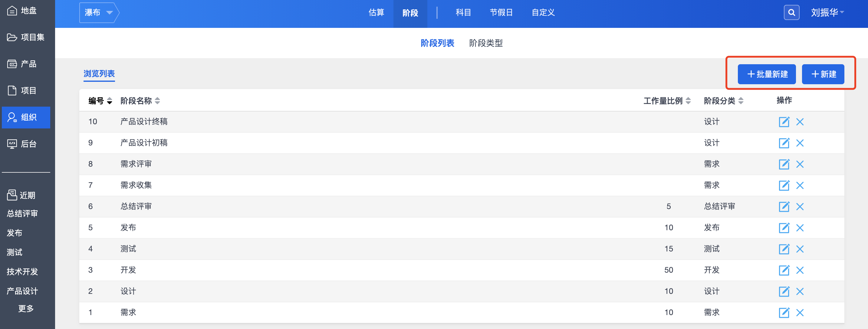This screenshot has width=868, height=329.
Task: Click the 新建 button
Action: (823, 74)
